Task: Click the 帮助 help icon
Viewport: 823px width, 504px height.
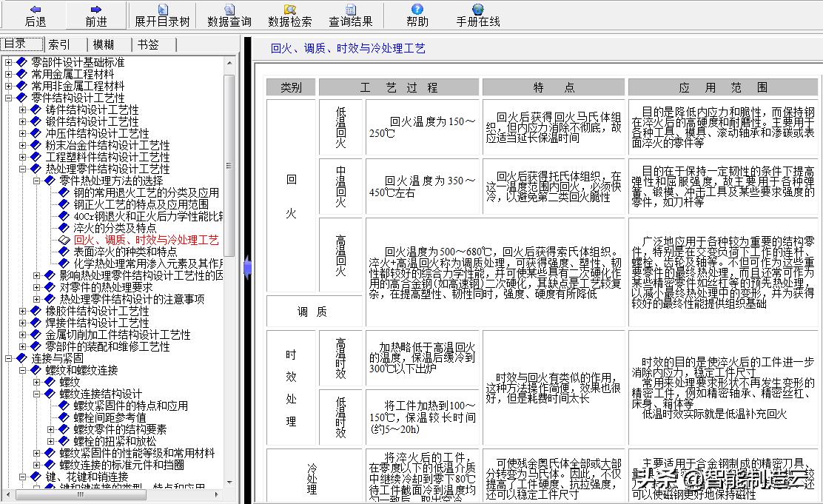Action: (417, 14)
